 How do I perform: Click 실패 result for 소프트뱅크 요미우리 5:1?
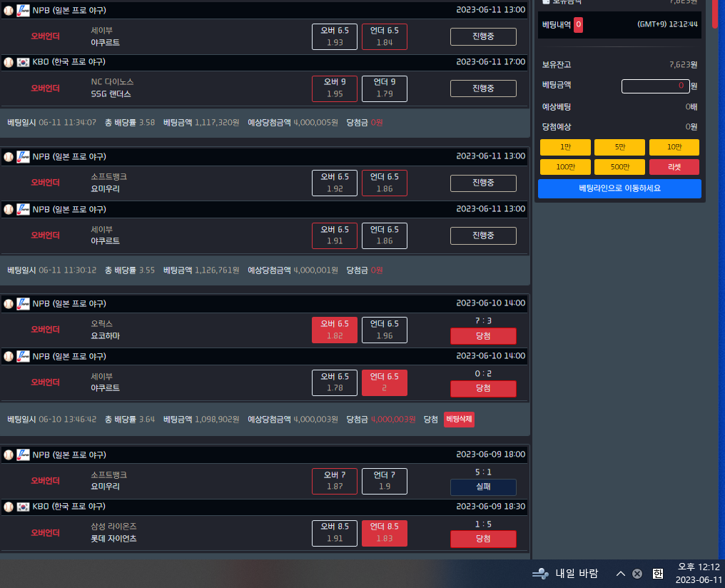(x=483, y=487)
